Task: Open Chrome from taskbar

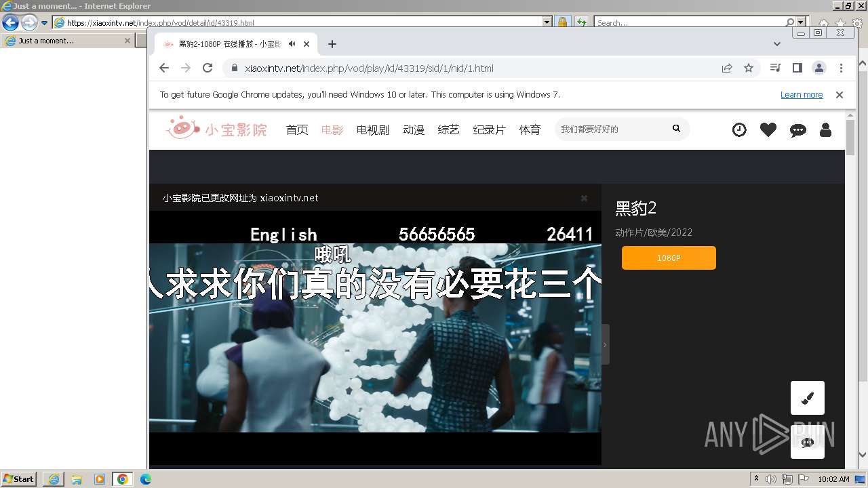Action: click(x=123, y=479)
